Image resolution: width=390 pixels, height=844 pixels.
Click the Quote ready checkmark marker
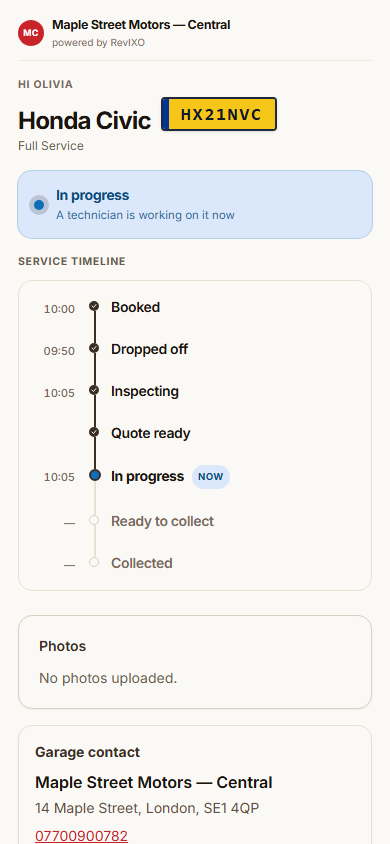point(94,432)
